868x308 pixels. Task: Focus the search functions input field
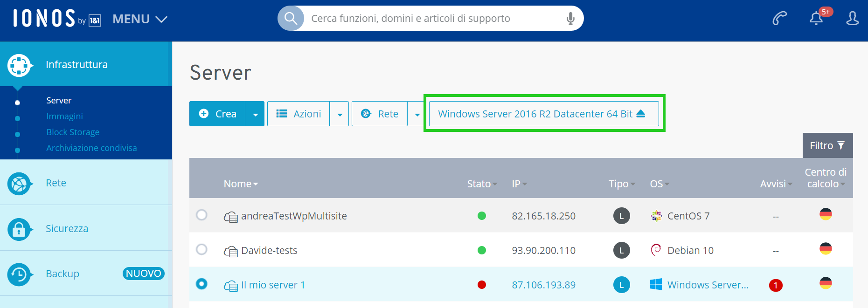431,18
